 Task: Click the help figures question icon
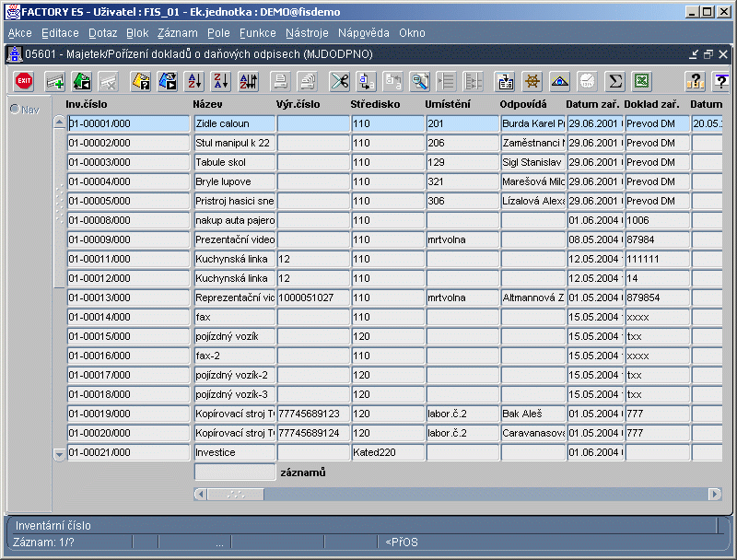[x=695, y=81]
